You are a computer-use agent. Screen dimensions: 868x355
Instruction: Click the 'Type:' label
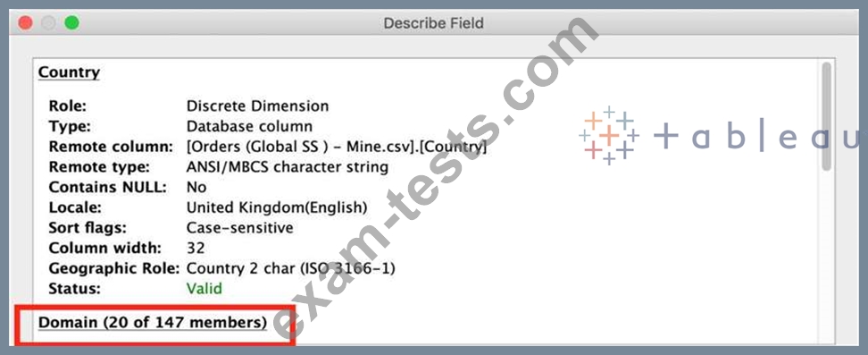point(69,126)
